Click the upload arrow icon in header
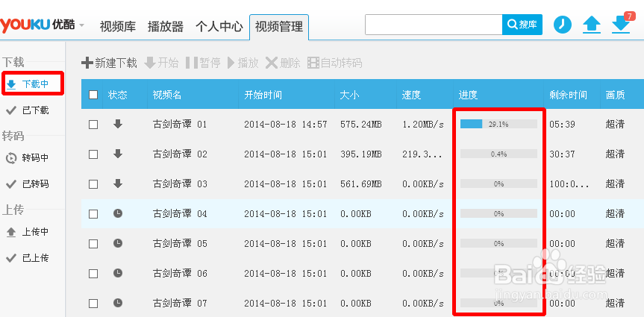 coord(592,25)
